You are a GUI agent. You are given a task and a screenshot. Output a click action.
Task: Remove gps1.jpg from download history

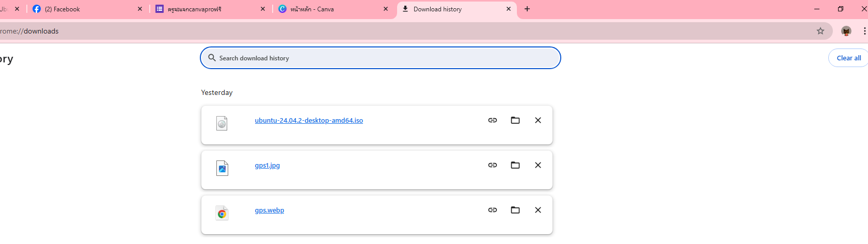click(x=538, y=165)
